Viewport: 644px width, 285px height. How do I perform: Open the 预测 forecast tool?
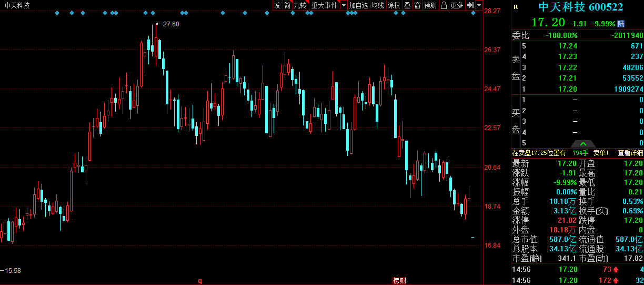coord(430,5)
